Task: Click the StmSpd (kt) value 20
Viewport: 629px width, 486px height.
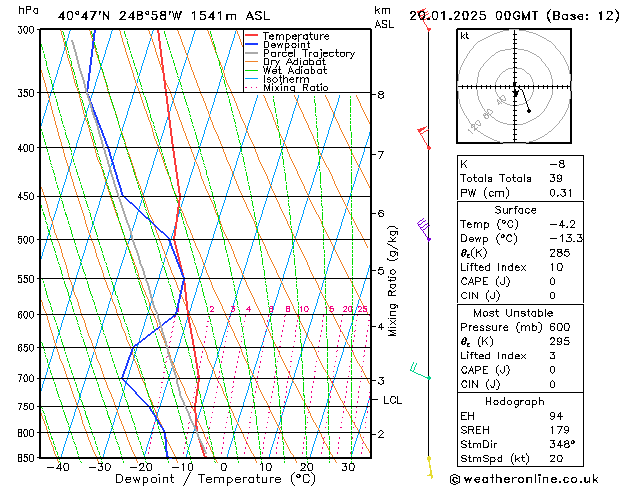Action: pos(556,458)
